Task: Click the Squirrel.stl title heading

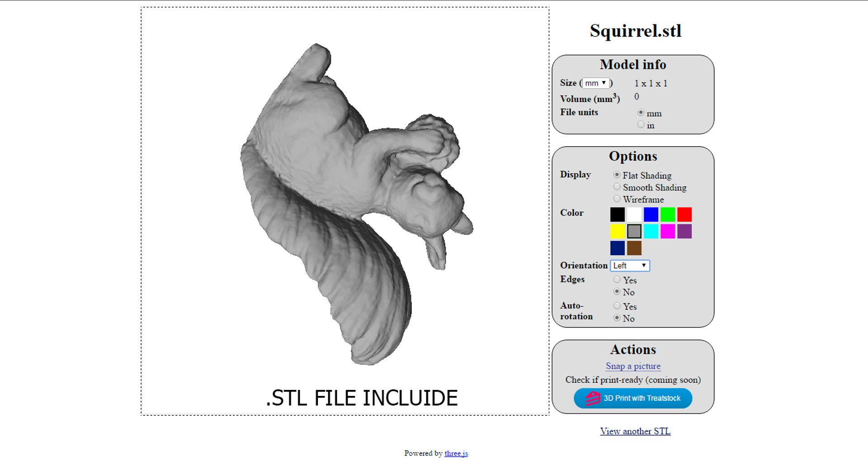Action: (x=636, y=31)
